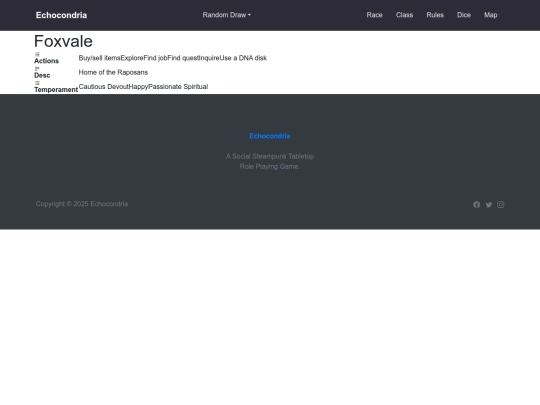540x405 pixels.
Task: Click the small list icon above Temperament
Action: pos(37,83)
